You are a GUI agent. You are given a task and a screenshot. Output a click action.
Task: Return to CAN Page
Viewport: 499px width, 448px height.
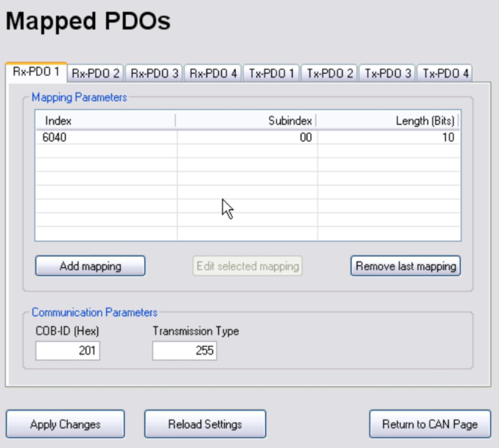coord(430,424)
